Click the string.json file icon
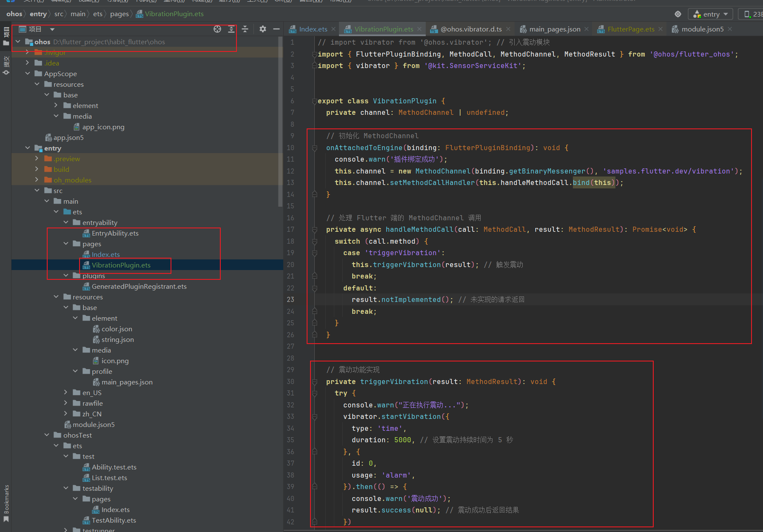This screenshot has width=763, height=532. [x=96, y=339]
